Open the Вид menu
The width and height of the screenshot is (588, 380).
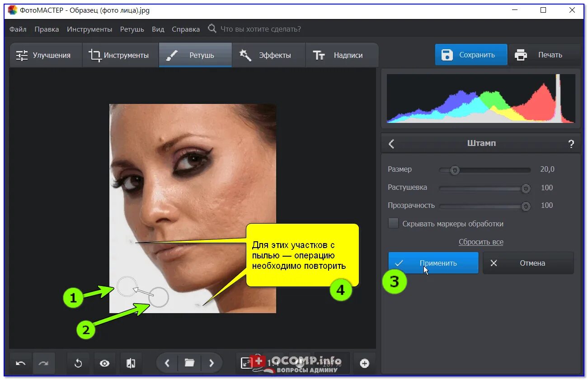(158, 29)
